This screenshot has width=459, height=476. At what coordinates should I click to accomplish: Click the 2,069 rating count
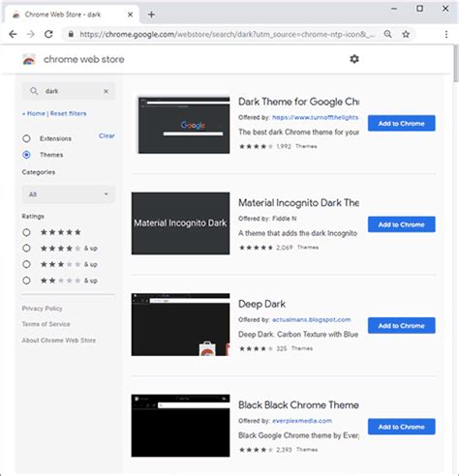coord(285,248)
